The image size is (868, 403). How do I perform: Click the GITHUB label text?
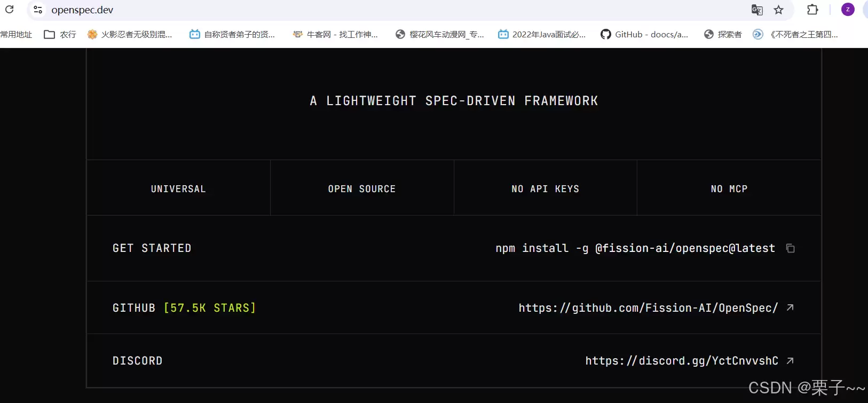pos(134,308)
